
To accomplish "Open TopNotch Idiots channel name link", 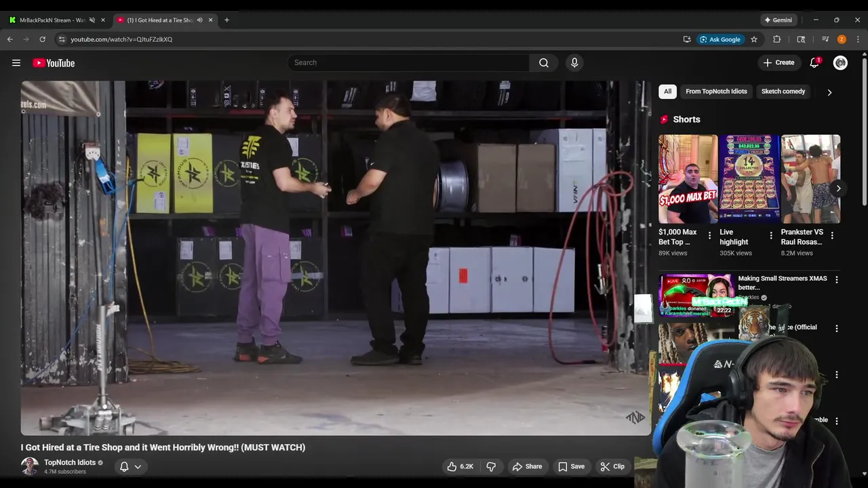I will click(70, 462).
